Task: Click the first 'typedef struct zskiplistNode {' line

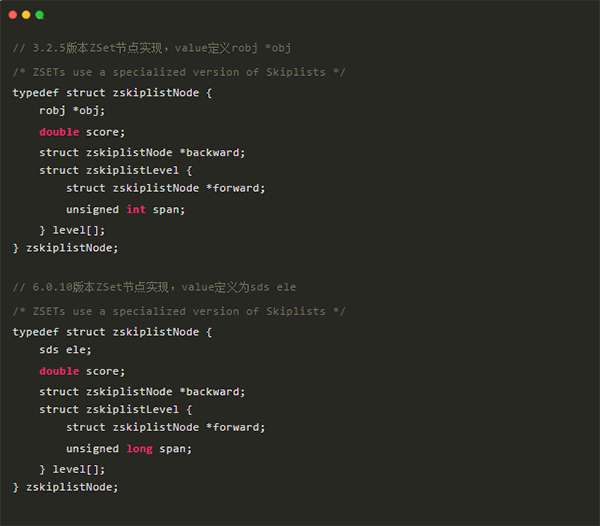Action: [112, 93]
